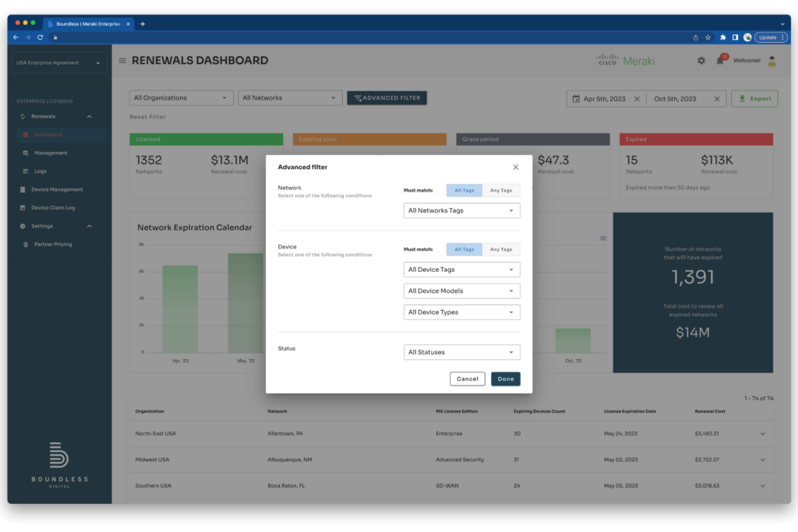
Task: Open the All Organizations dropdown
Action: (x=181, y=97)
